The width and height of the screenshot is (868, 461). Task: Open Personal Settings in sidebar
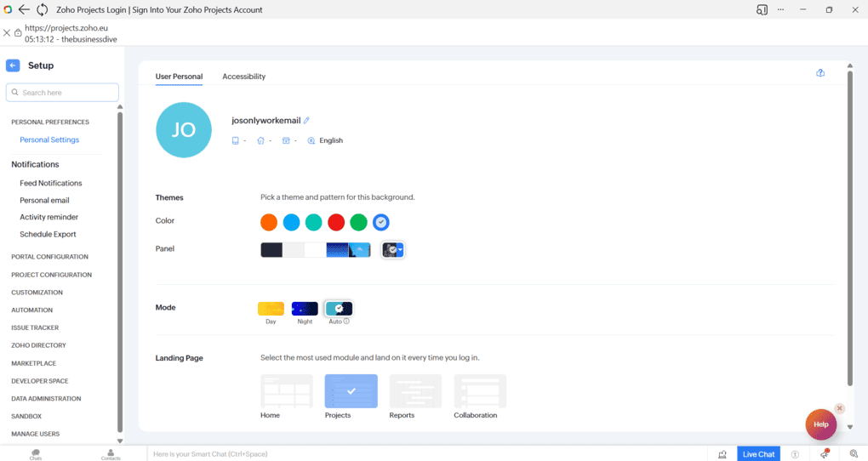pos(49,139)
